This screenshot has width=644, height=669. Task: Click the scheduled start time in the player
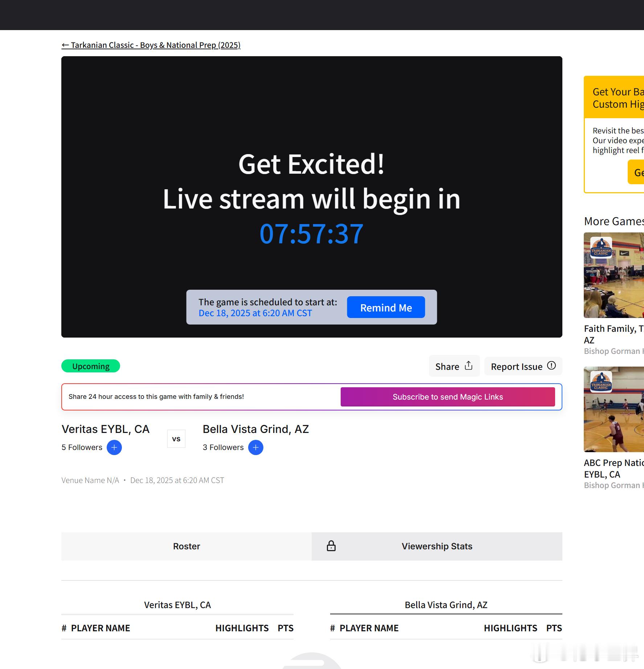[x=255, y=313]
